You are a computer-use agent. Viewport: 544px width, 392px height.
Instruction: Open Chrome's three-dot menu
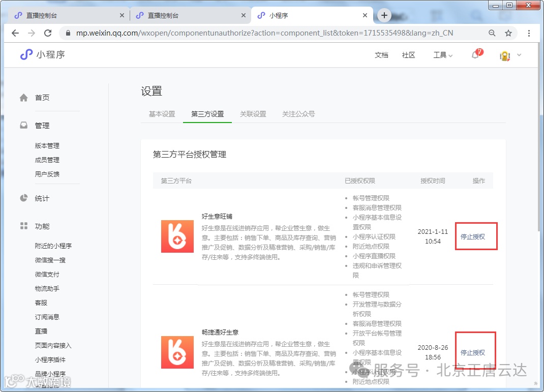click(x=529, y=33)
